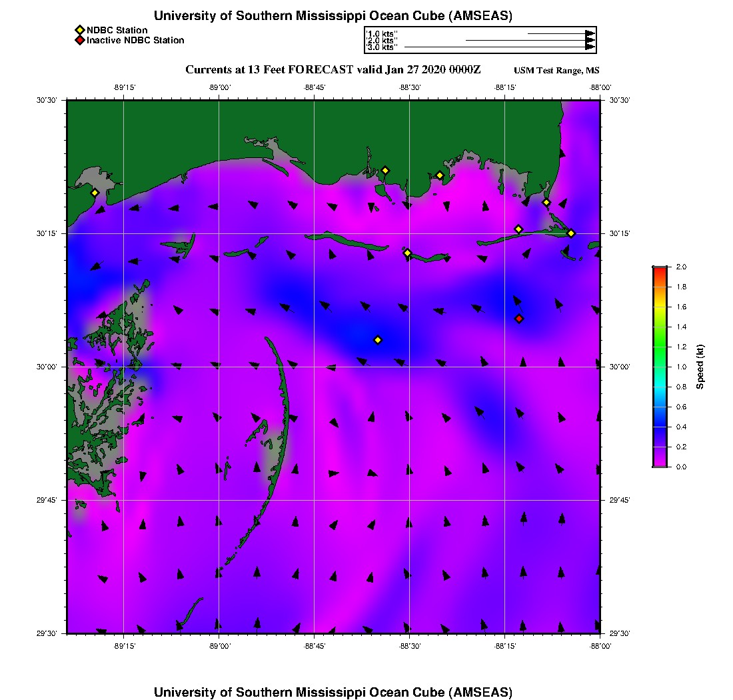
Task: Click the red inactive NDBC station marker on map
Action: tap(519, 319)
